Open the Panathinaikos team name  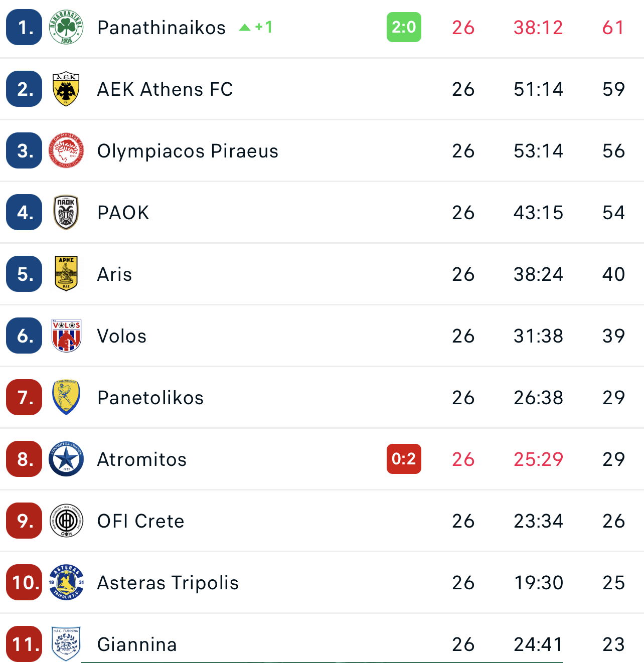pyautogui.click(x=162, y=28)
